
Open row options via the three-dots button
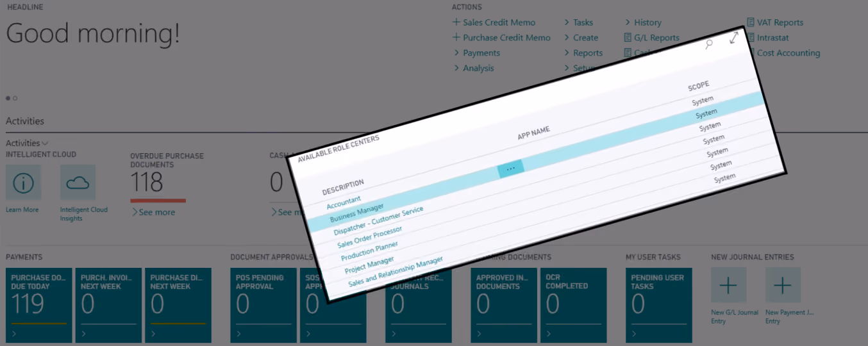511,168
